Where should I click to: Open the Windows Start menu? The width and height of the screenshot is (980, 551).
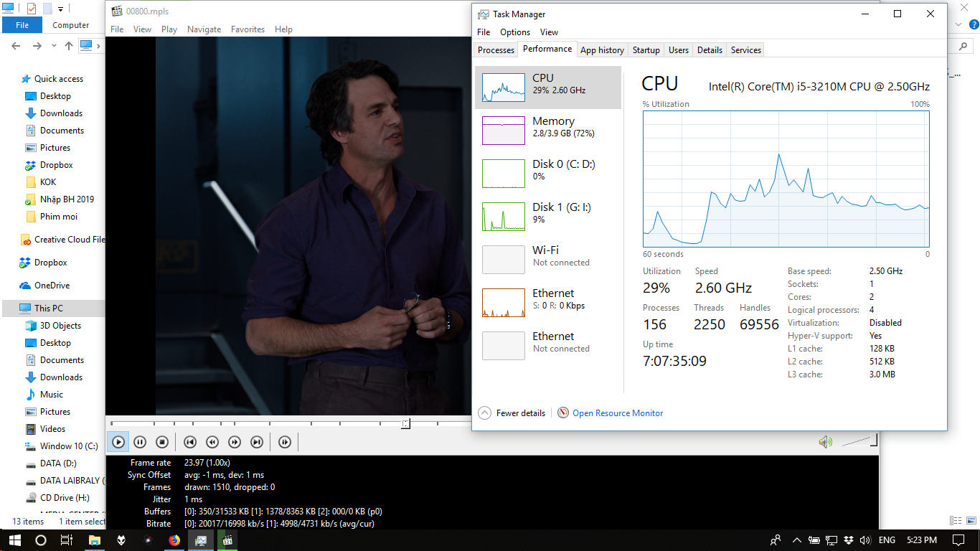[14, 540]
